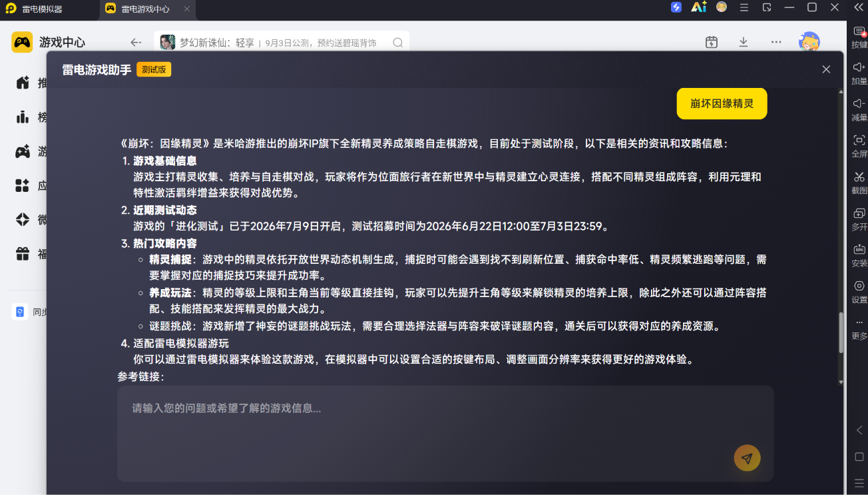Open the gift box icon in left sidebar
The height and width of the screenshot is (495, 868).
(x=23, y=254)
